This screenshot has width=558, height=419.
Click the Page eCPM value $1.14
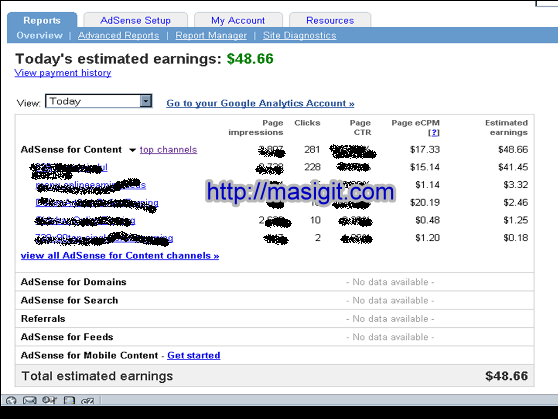427,185
